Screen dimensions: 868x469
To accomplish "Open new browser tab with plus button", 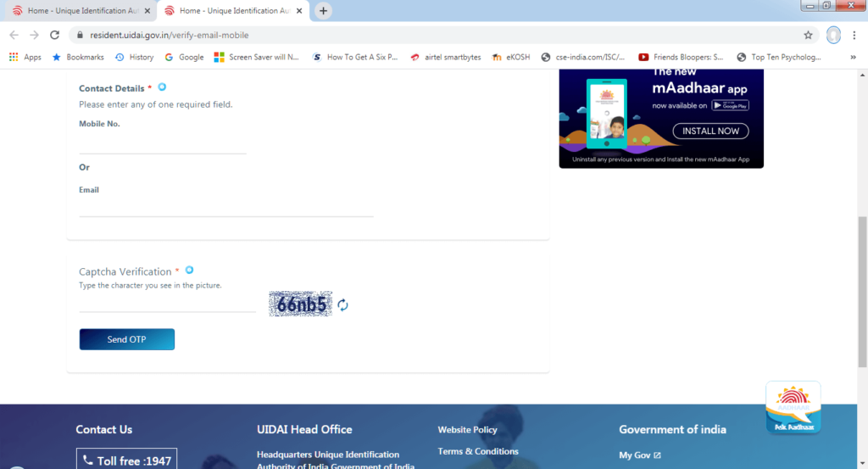I will [x=323, y=11].
